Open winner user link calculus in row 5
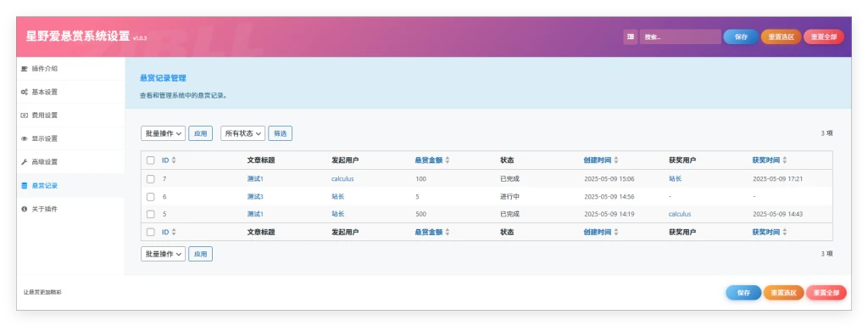 (x=680, y=214)
